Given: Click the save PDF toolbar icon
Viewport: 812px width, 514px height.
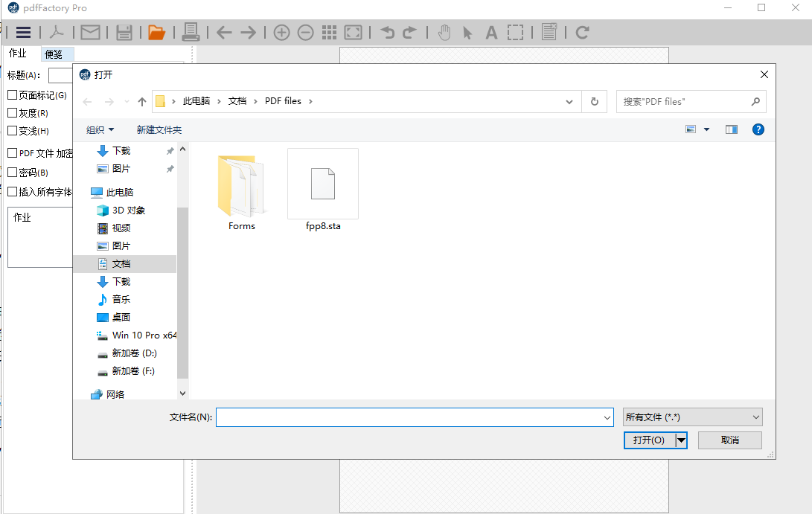Looking at the screenshot, I should click(124, 32).
